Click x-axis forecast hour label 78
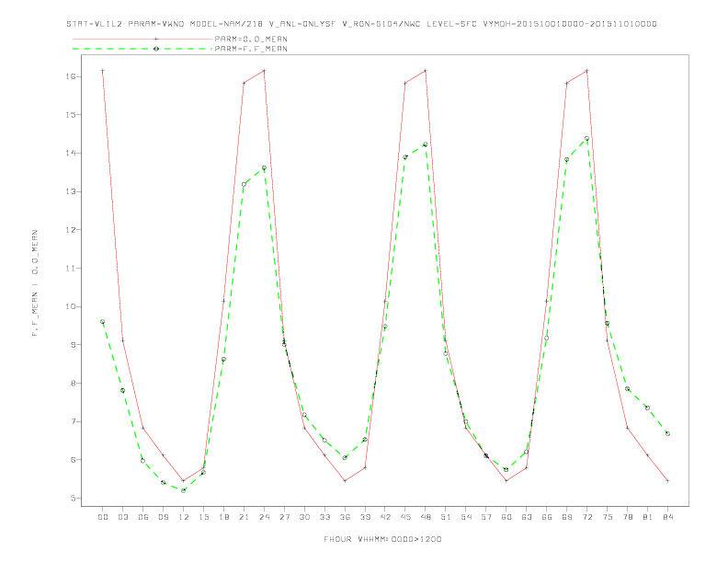Image resolution: width=728 pixels, height=563 pixels. (628, 517)
